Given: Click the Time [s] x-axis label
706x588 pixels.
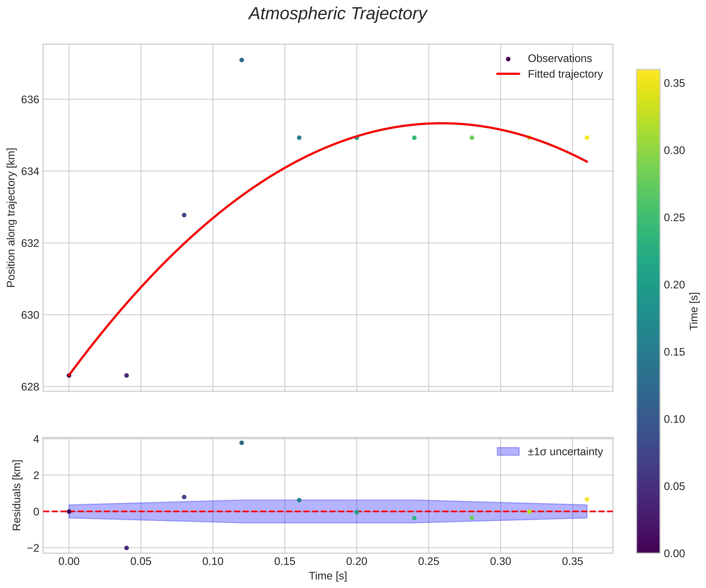Looking at the screenshot, I should tap(328, 576).
